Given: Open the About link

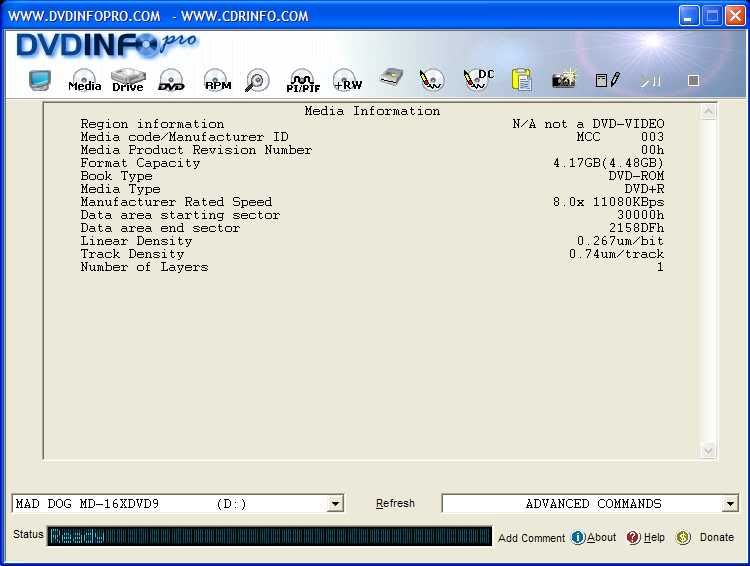Looking at the screenshot, I should 601,538.
